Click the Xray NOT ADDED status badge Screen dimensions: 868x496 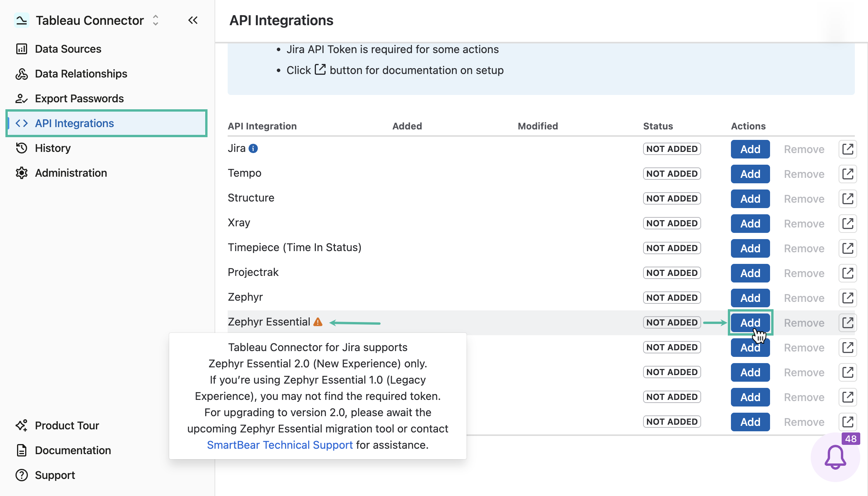pyautogui.click(x=672, y=223)
